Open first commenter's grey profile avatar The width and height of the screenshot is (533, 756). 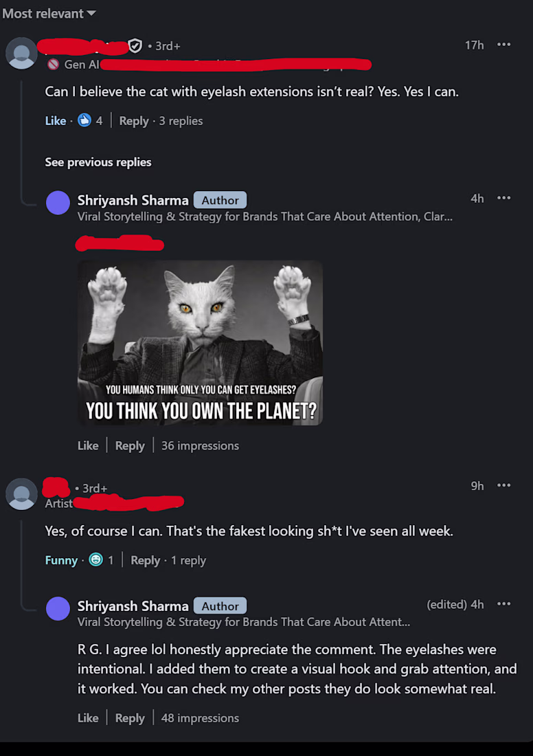21,53
